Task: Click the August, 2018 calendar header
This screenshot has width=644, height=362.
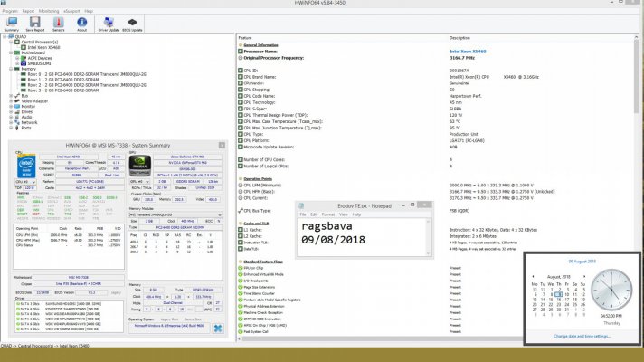Action: pos(559,277)
